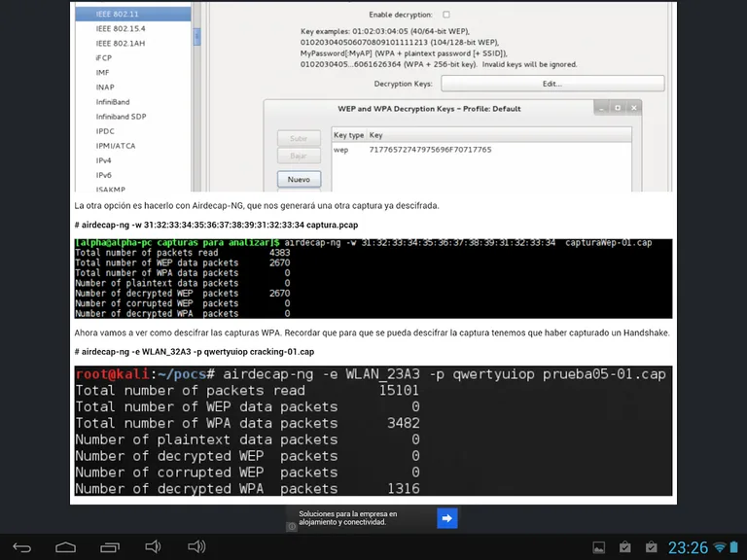Click the blue arrow on the ad banner
Screen dimensions: 747x560
pyautogui.click(x=446, y=518)
